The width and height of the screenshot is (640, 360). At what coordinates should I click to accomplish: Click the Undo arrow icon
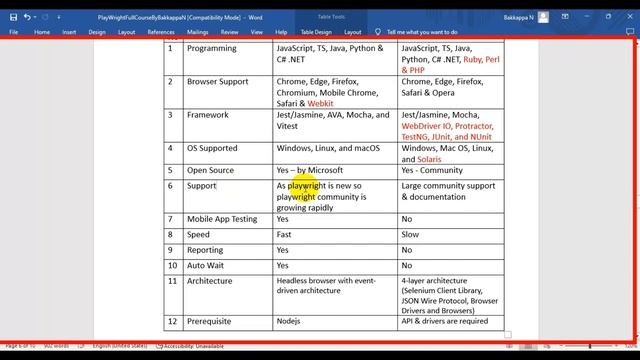tap(27, 17)
